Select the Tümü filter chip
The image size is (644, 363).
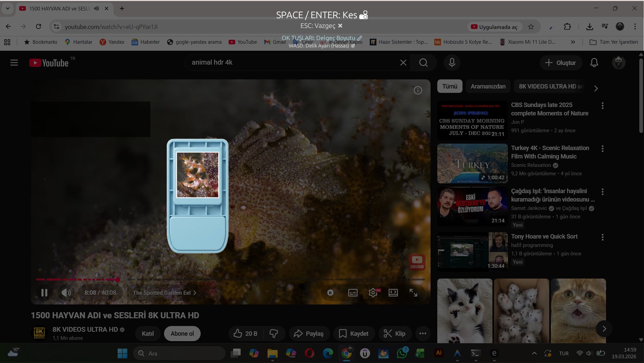pyautogui.click(x=449, y=86)
